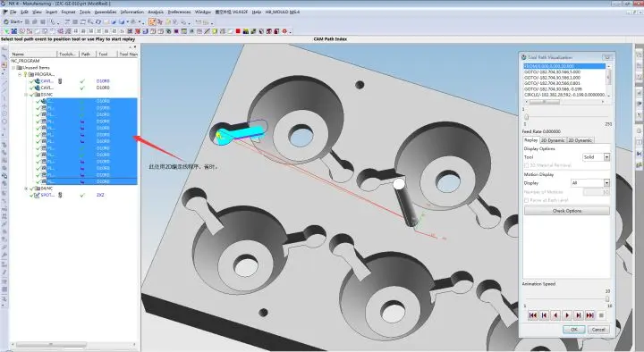Play the tool path in reverse
Image resolution: width=644 pixels, height=352 pixels.
555,315
